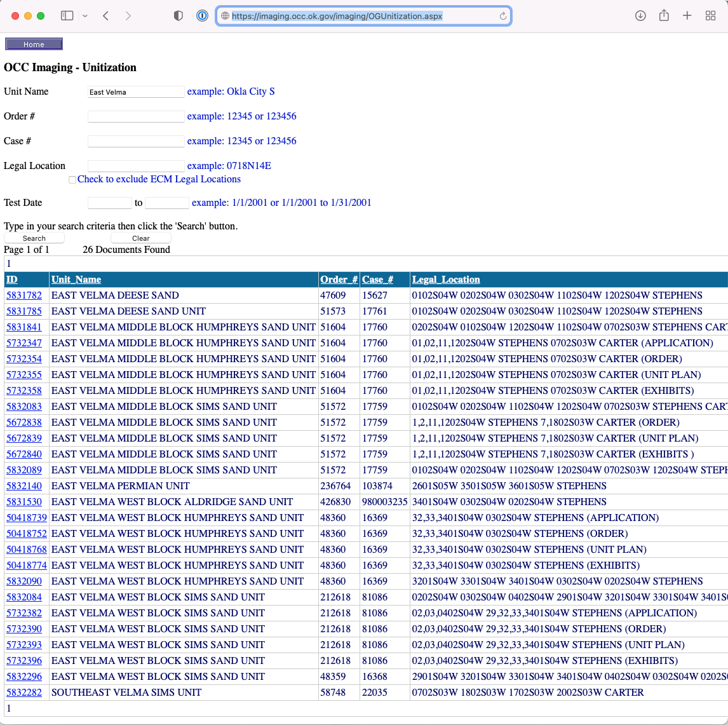This screenshot has width=728, height=725.
Task: Open document ID 5672839
Action: [24, 438]
